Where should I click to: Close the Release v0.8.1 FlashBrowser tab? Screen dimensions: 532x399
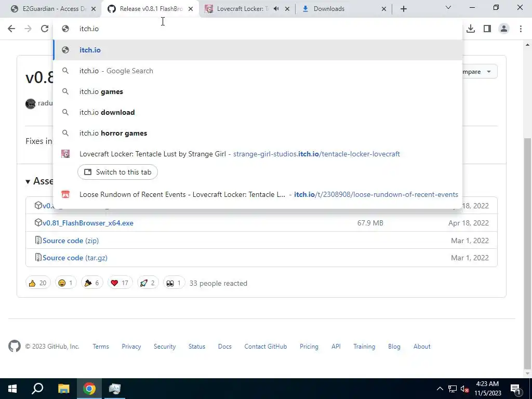click(x=191, y=9)
